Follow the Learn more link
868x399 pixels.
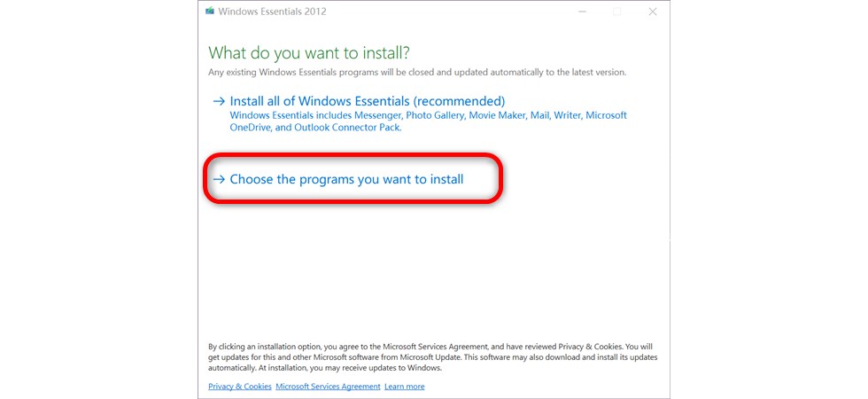point(405,387)
